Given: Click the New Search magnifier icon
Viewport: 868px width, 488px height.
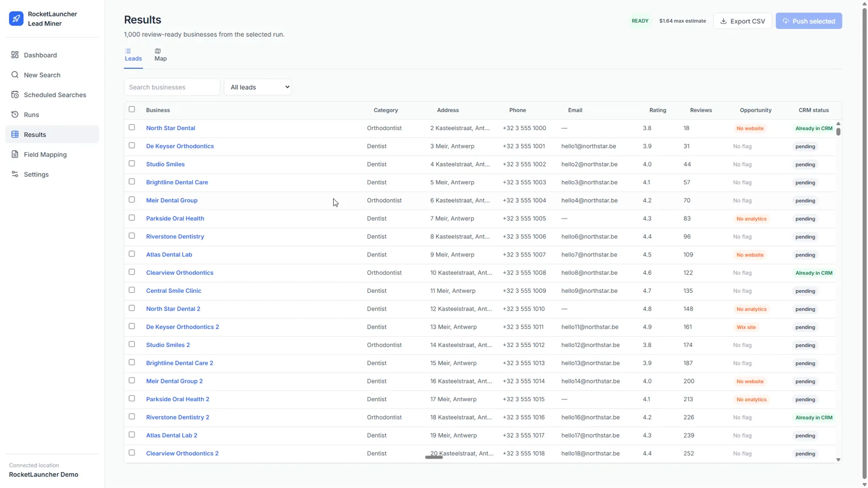Looking at the screenshot, I should coord(15,75).
